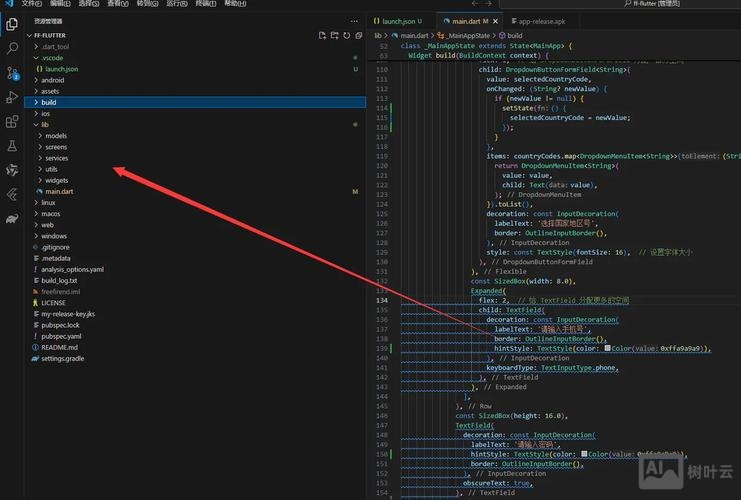The width and height of the screenshot is (741, 500).
Task: Open the Flutter sidebar icon
Action: 12,170
